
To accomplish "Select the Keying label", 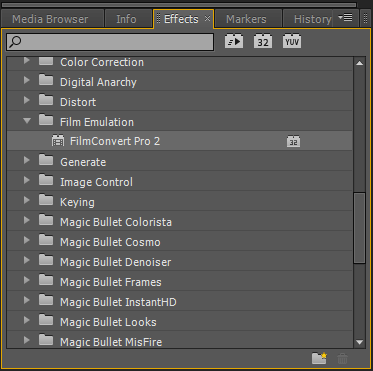I will [77, 202].
